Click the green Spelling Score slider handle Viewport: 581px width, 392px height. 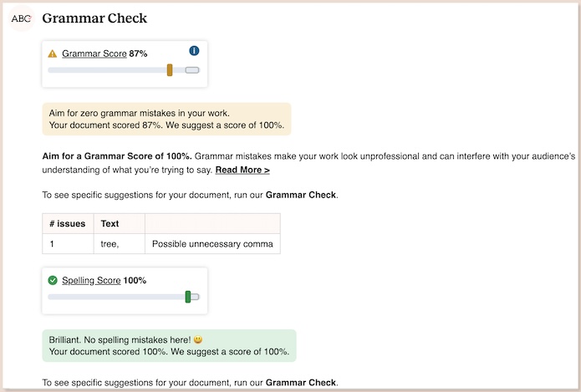(x=188, y=297)
